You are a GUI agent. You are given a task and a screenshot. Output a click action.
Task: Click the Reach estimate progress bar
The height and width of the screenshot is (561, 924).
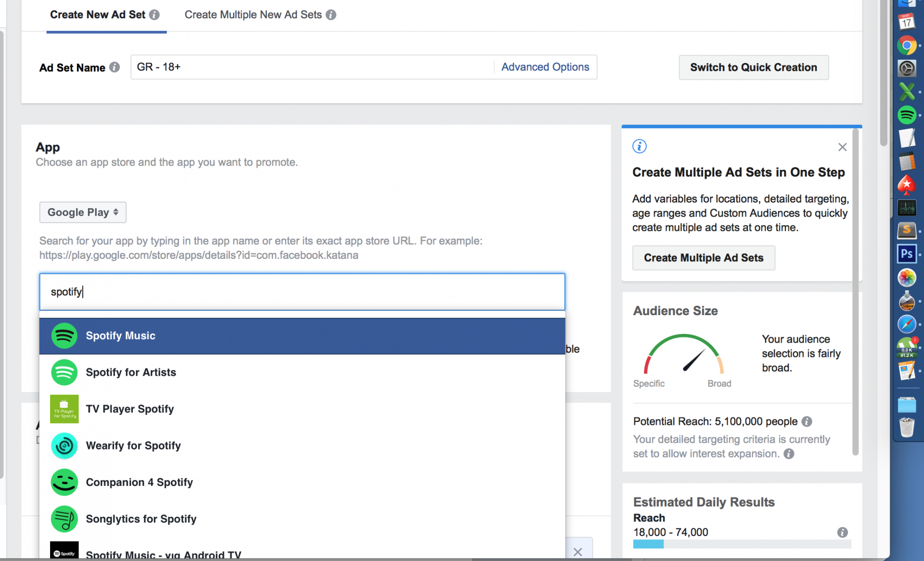742,544
